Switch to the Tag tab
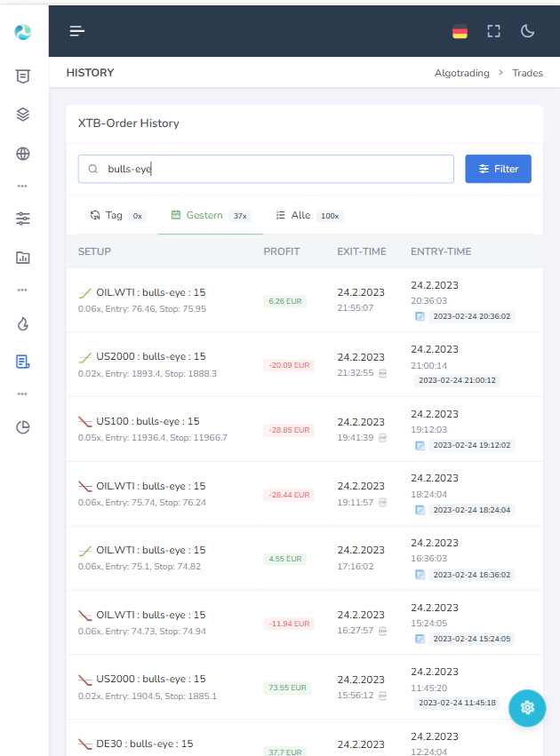 pos(117,216)
